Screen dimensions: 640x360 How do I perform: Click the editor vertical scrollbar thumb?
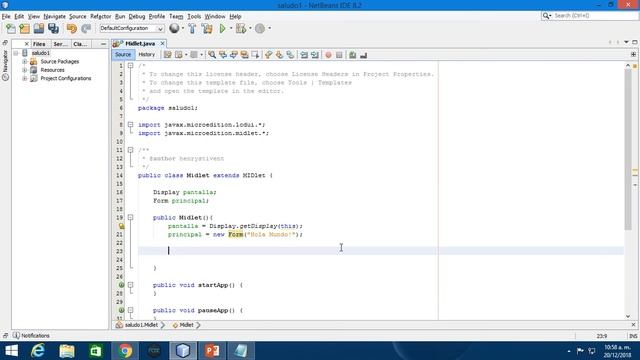click(x=628, y=149)
